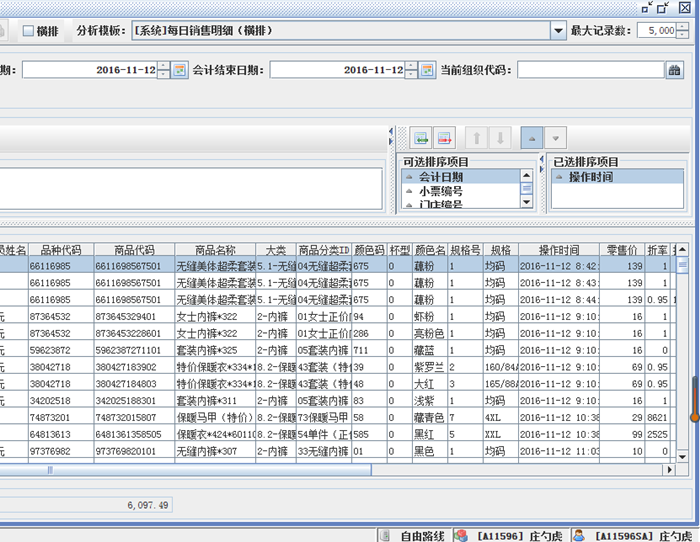Open calendar picker for the start date
Image resolution: width=700 pixels, height=542 pixels.
180,70
